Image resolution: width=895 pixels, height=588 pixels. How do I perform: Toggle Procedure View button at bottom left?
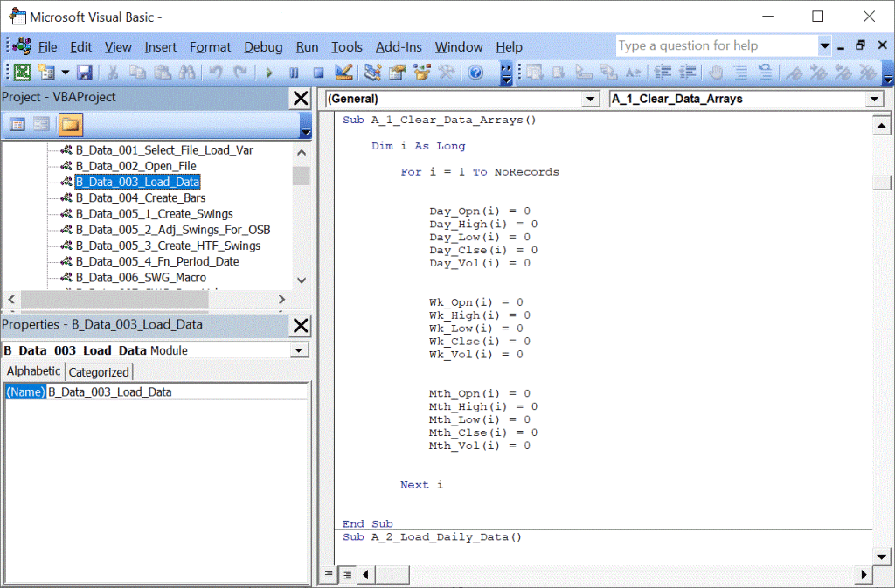(329, 574)
